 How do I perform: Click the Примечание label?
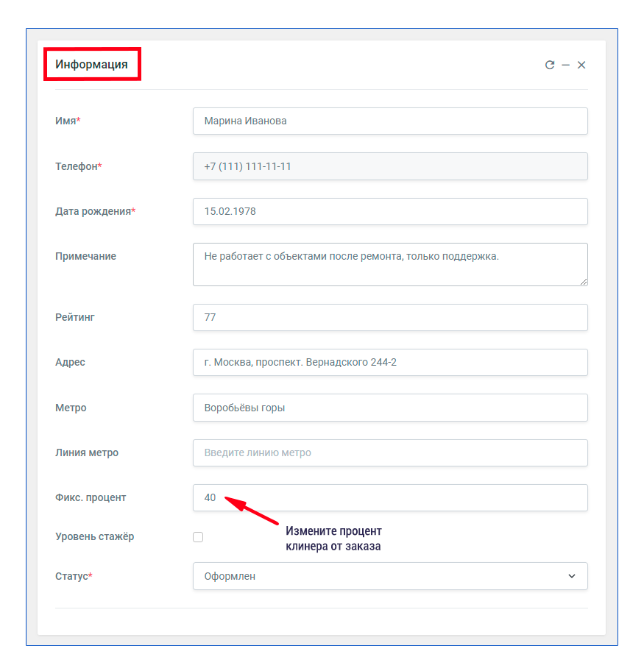[85, 256]
